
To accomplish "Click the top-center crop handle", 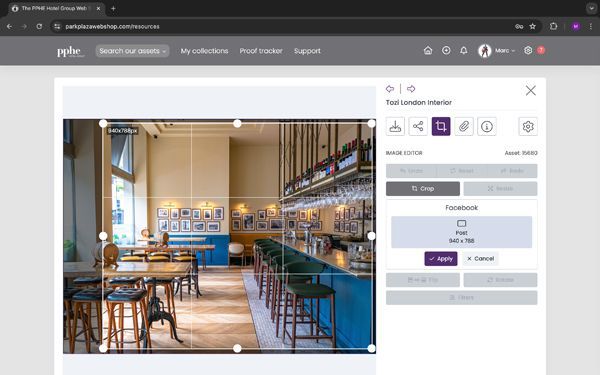I will [237, 124].
